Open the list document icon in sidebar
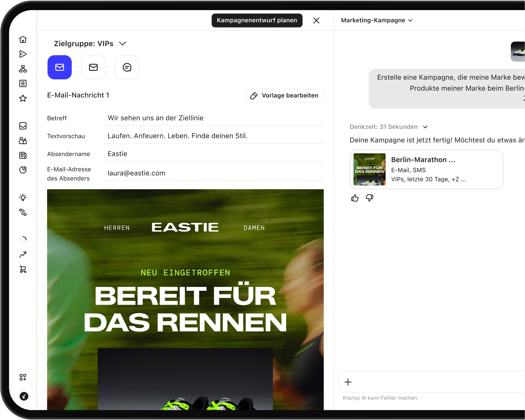This screenshot has width=525, height=420. pyautogui.click(x=23, y=83)
